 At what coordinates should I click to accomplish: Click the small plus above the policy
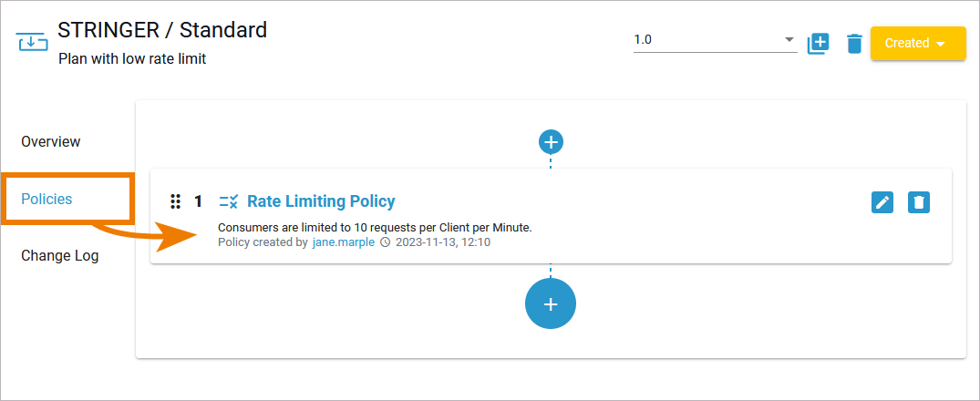[551, 142]
